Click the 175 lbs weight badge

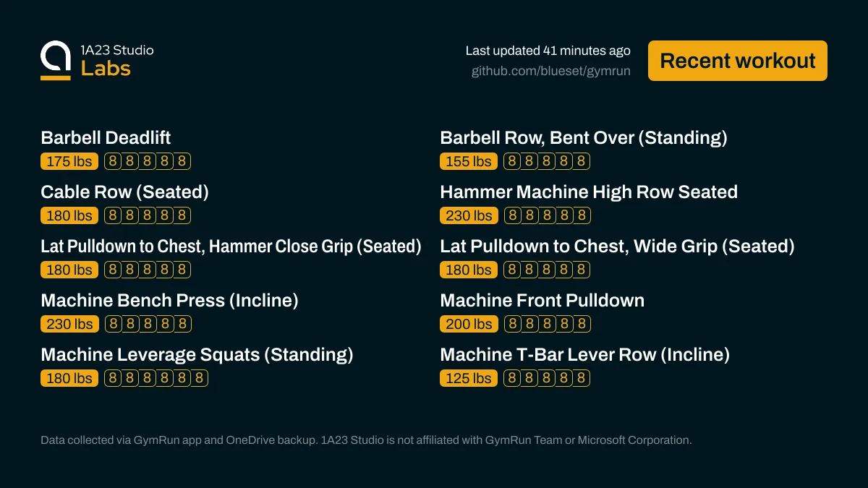coord(69,161)
